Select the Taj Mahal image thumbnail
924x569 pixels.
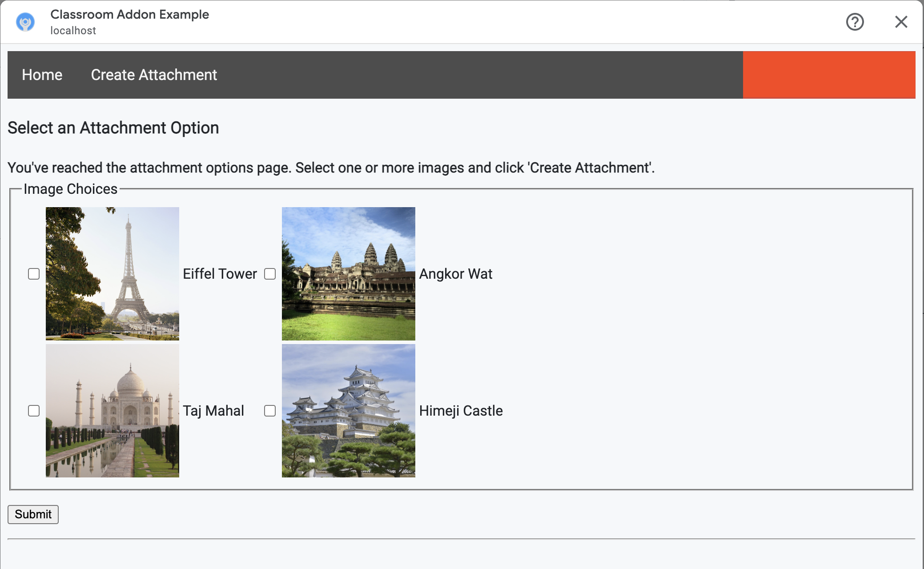pyautogui.click(x=112, y=411)
